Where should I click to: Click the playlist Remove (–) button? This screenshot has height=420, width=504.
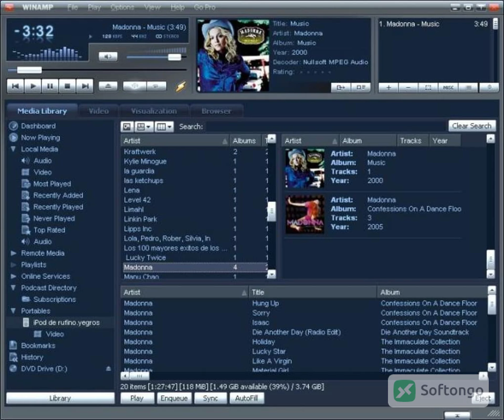coord(408,88)
